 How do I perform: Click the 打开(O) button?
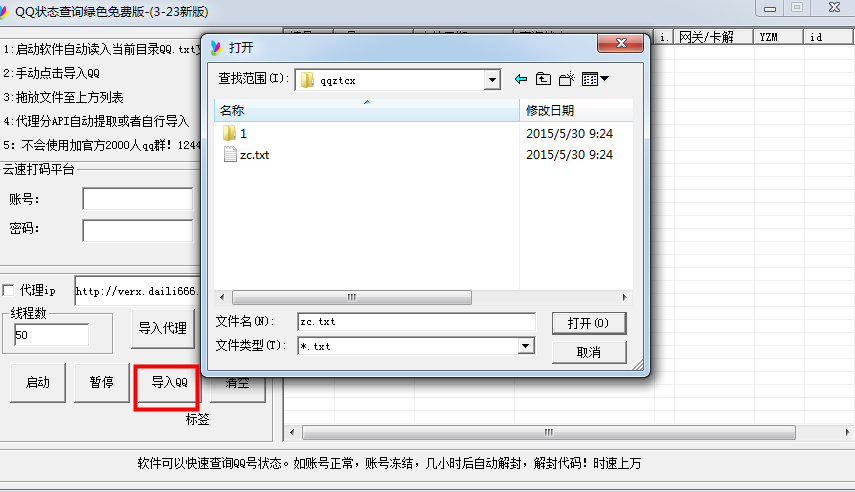click(589, 323)
